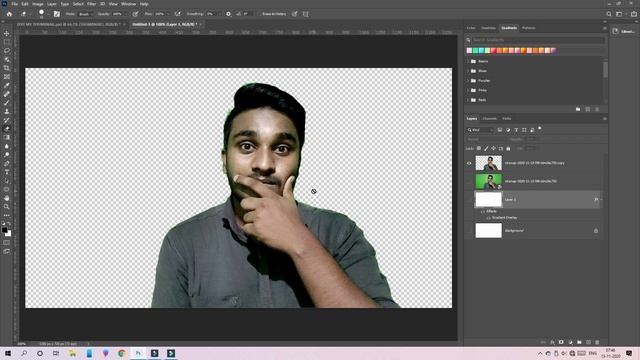
Task: Pick the first gradient preset swatch
Action: click(469, 51)
